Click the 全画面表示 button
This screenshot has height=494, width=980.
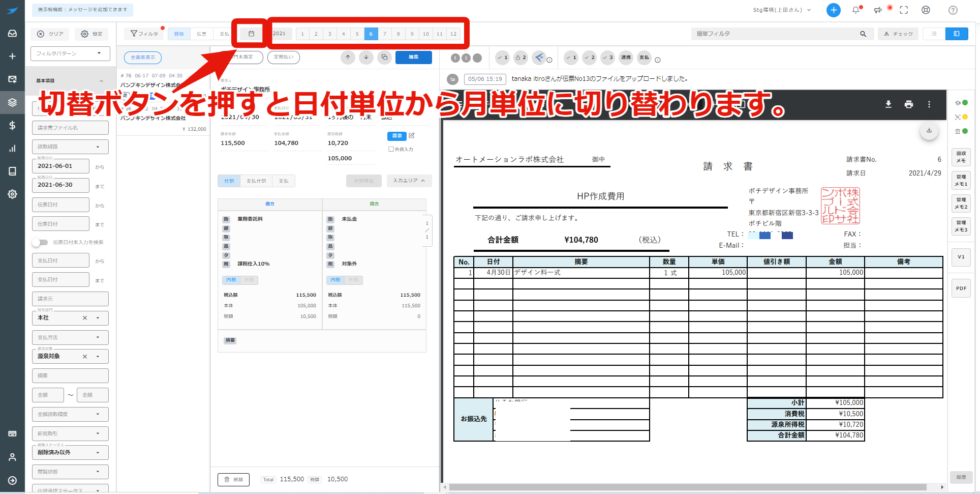coord(143,57)
